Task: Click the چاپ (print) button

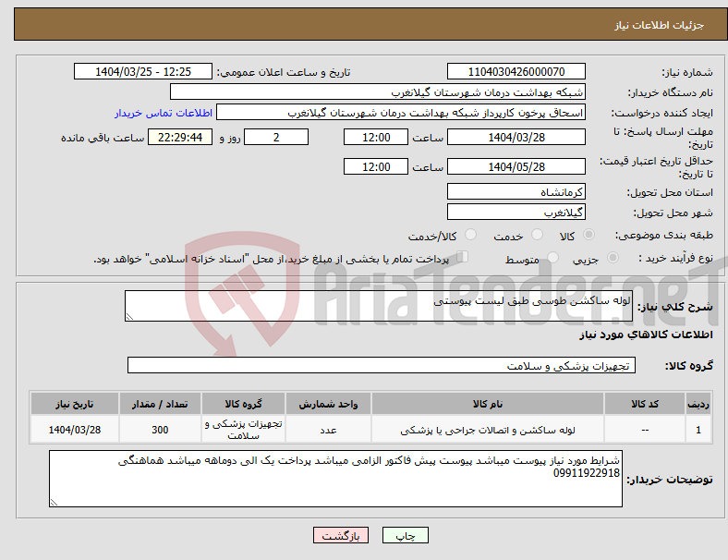Action: (x=405, y=535)
